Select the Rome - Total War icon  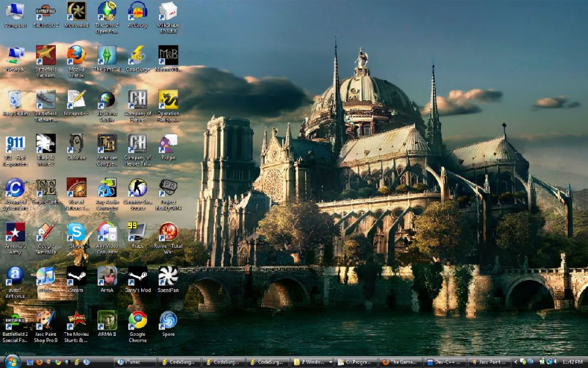(x=168, y=238)
